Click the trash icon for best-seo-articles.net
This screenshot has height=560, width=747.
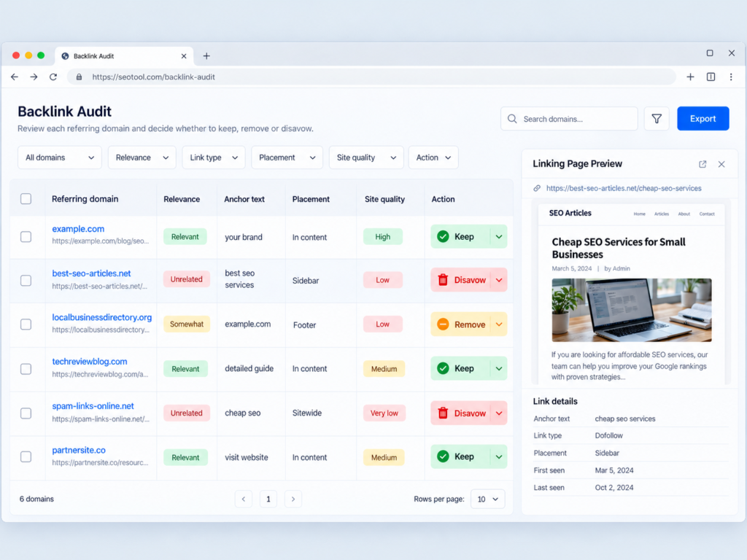[x=443, y=279]
